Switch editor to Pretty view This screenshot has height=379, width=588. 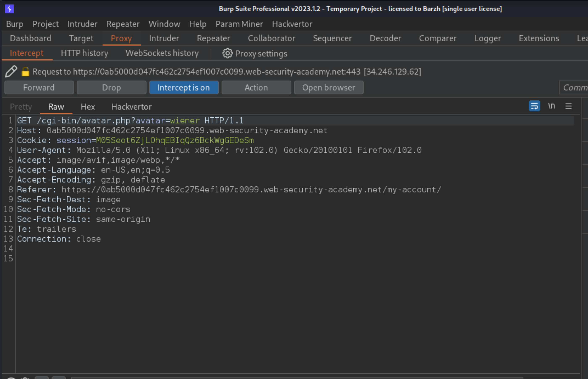point(21,107)
